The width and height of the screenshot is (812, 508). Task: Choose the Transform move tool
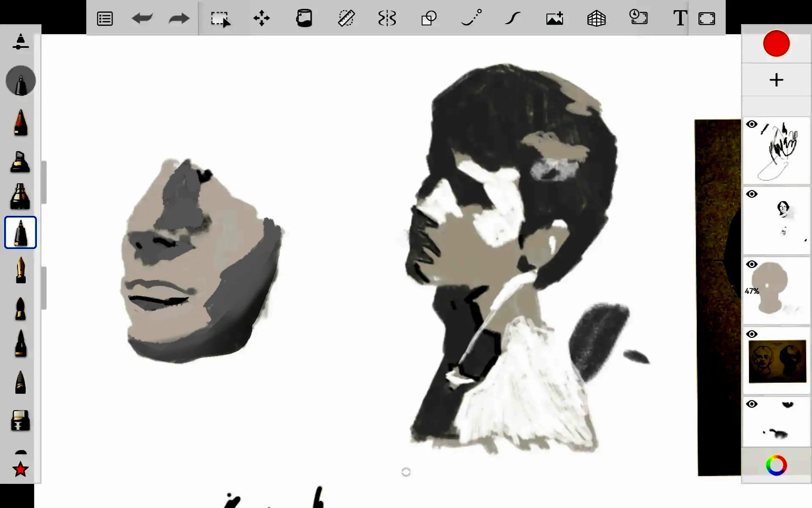262,19
